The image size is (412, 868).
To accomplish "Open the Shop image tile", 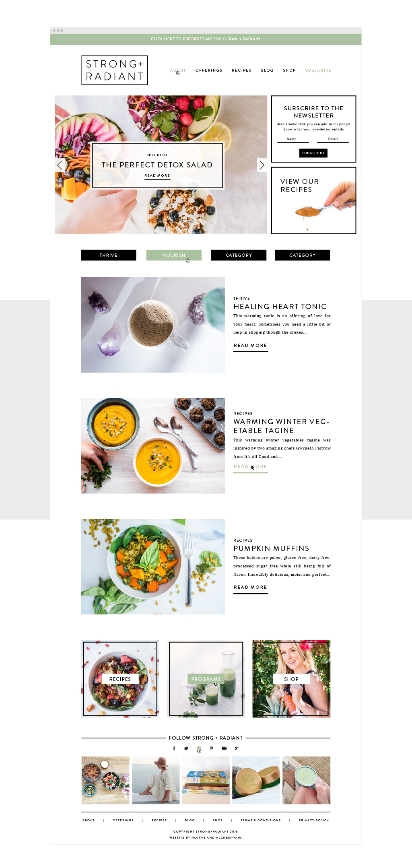I will coord(291,679).
